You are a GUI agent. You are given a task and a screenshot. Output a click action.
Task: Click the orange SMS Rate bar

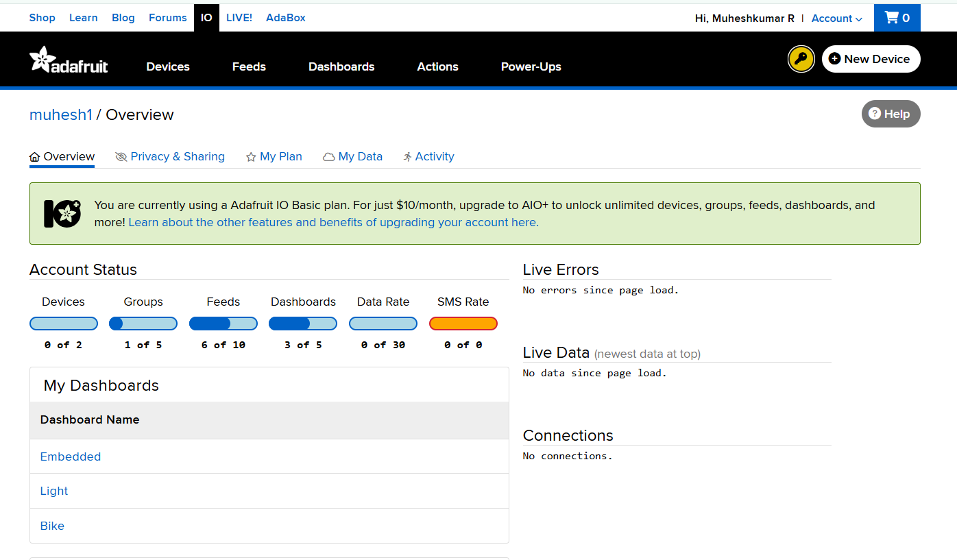(x=463, y=324)
